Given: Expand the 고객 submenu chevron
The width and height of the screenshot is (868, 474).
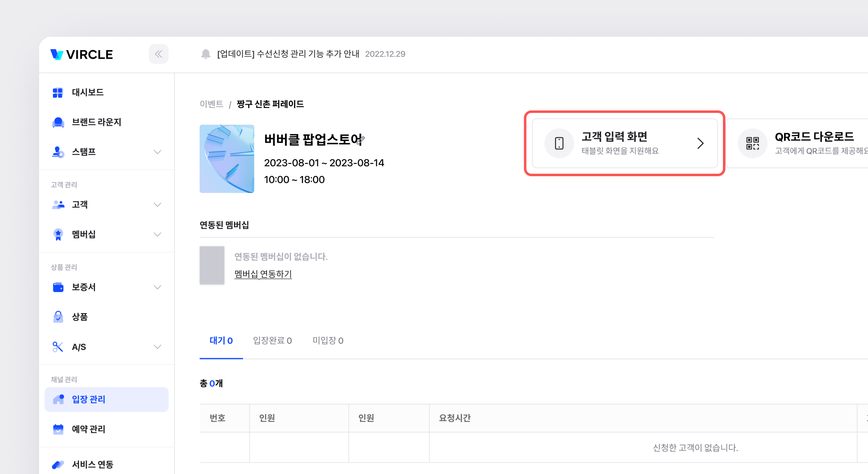Looking at the screenshot, I should click(157, 205).
